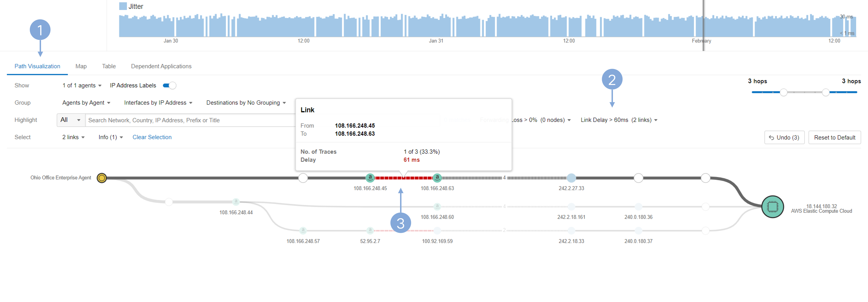Image resolution: width=868 pixels, height=302 pixels.
Task: Toggle the IP Address Labels switch
Action: tap(169, 86)
